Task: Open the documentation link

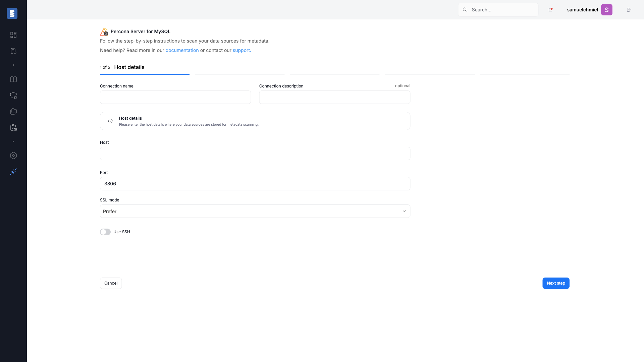Action: pyautogui.click(x=182, y=50)
